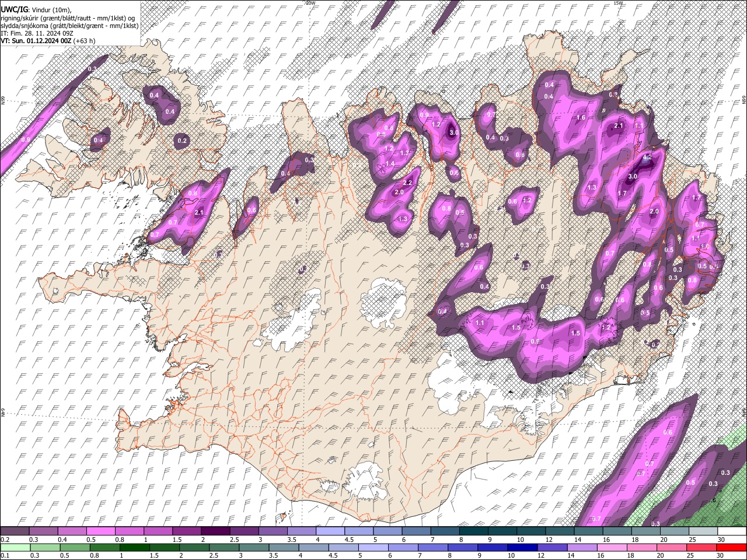Viewport: 747px width, 560px height.
Task: Click the 'VT: Sun. 01.12.2024 00Z (+63 h)' line
Action: click(48, 41)
